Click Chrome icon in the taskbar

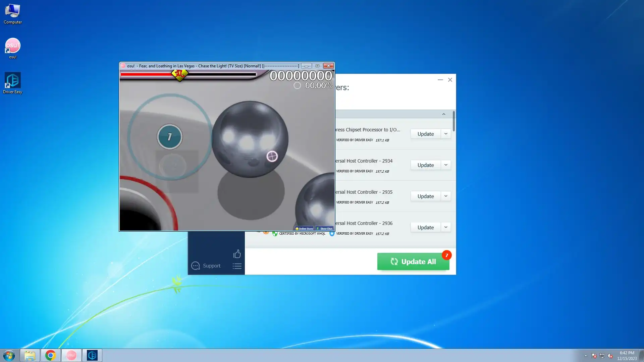pyautogui.click(x=50, y=355)
